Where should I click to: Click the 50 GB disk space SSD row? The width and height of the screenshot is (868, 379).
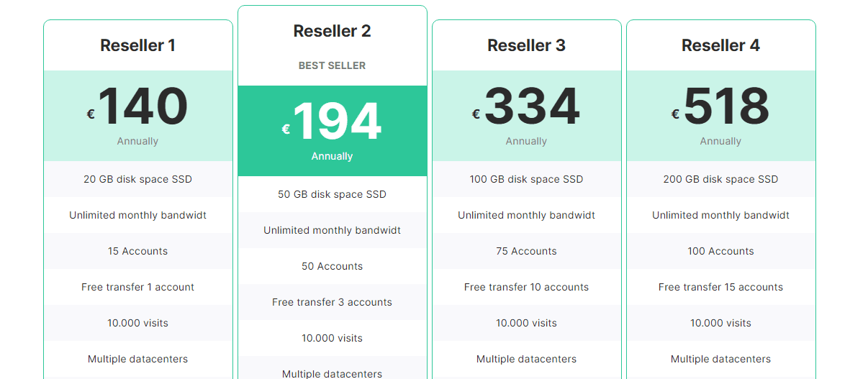click(x=333, y=194)
